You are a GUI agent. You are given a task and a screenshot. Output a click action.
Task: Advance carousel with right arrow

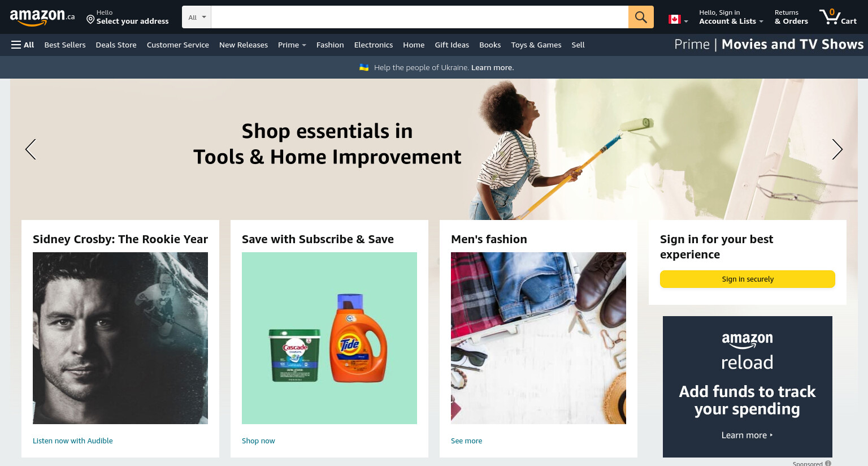(837, 149)
